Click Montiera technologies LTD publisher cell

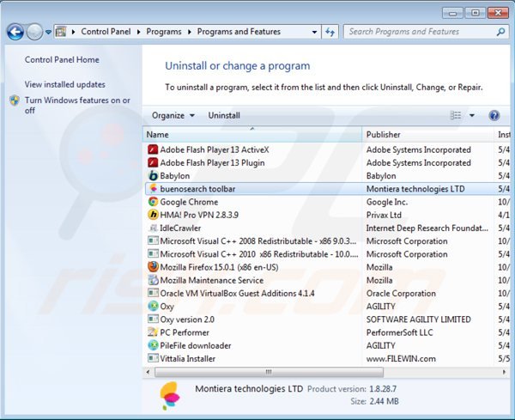[x=415, y=189]
